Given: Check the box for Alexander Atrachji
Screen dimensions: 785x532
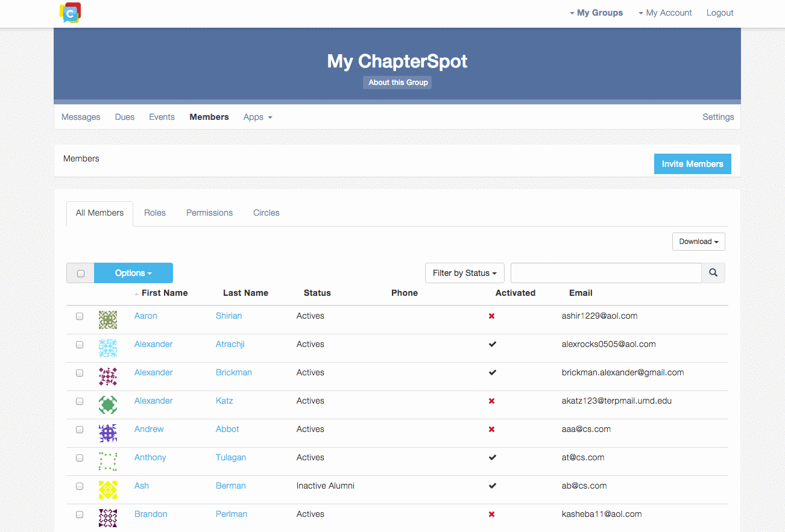Looking at the screenshot, I should (x=80, y=345).
